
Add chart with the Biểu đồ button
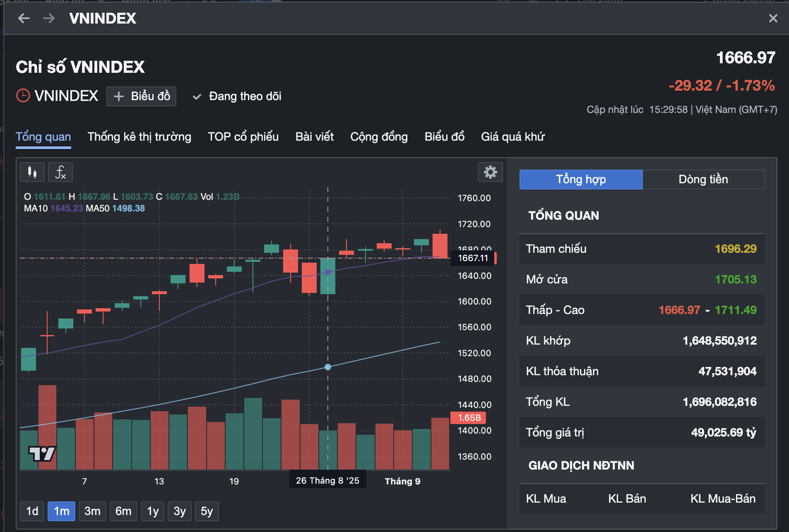(x=141, y=96)
